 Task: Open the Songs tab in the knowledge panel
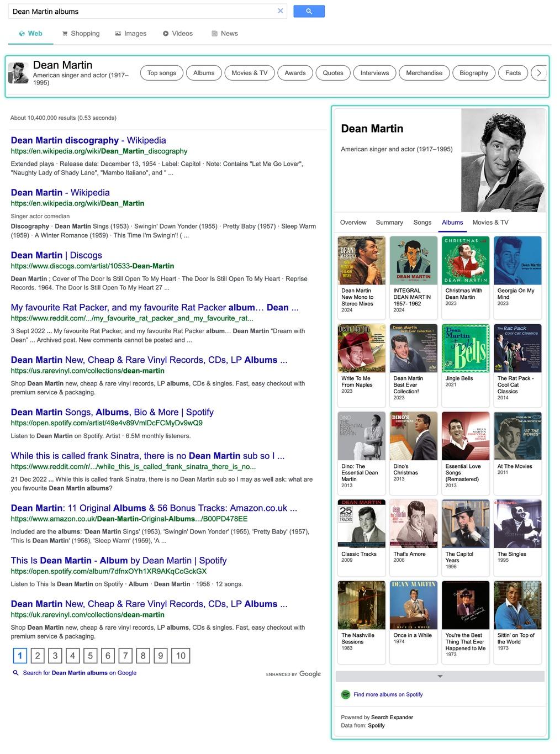[x=422, y=223]
